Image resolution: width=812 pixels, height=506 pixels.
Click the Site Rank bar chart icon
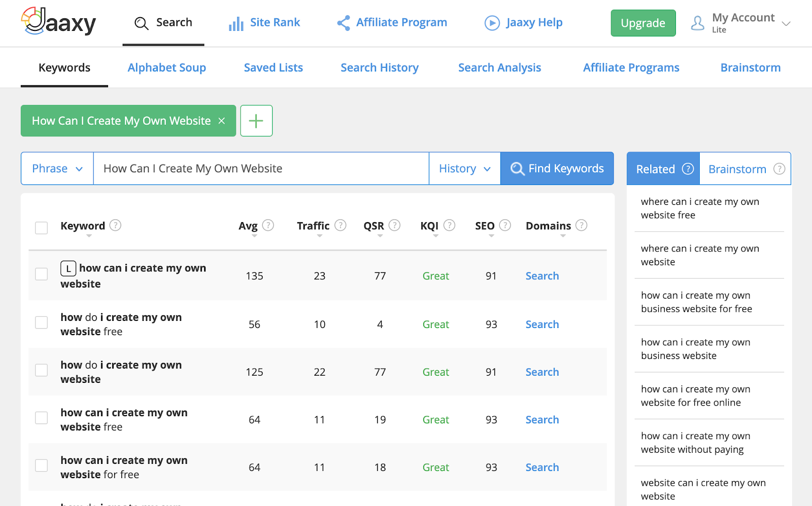click(x=236, y=23)
